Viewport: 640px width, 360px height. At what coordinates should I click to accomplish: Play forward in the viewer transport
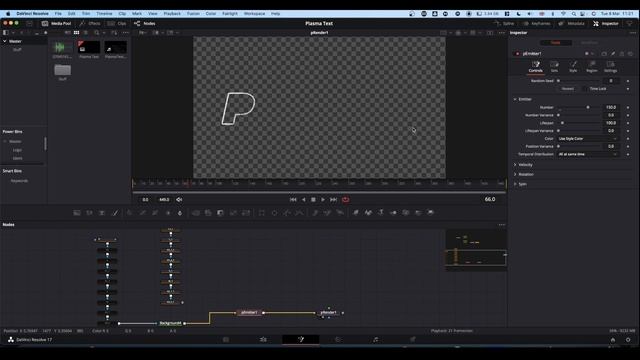coord(323,200)
